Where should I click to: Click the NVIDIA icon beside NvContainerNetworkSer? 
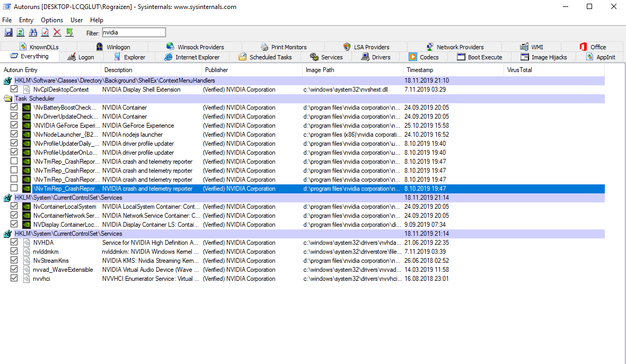pos(27,216)
